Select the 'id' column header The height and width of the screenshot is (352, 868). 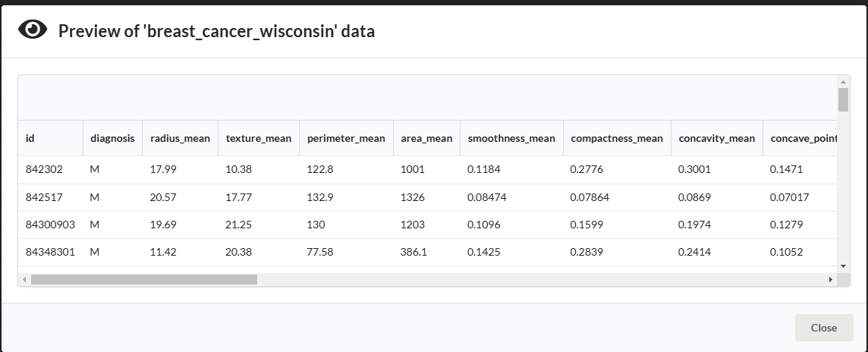point(30,138)
